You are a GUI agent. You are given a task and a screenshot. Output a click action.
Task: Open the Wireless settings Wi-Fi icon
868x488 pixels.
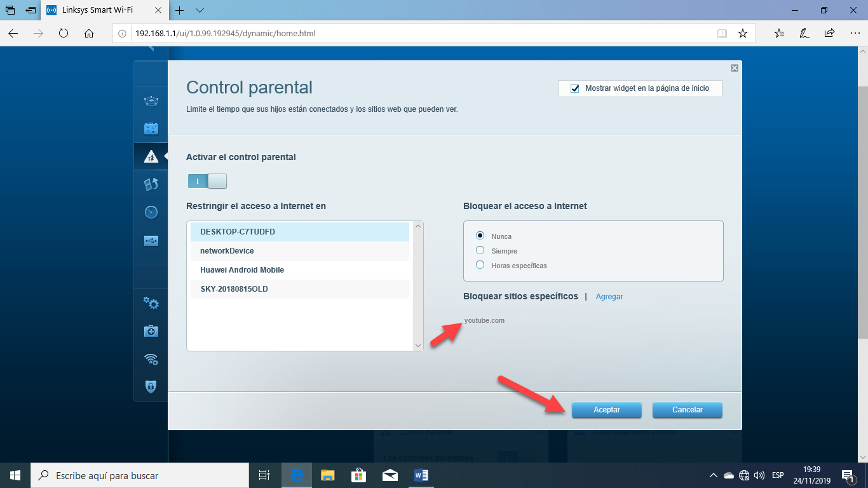tap(151, 359)
